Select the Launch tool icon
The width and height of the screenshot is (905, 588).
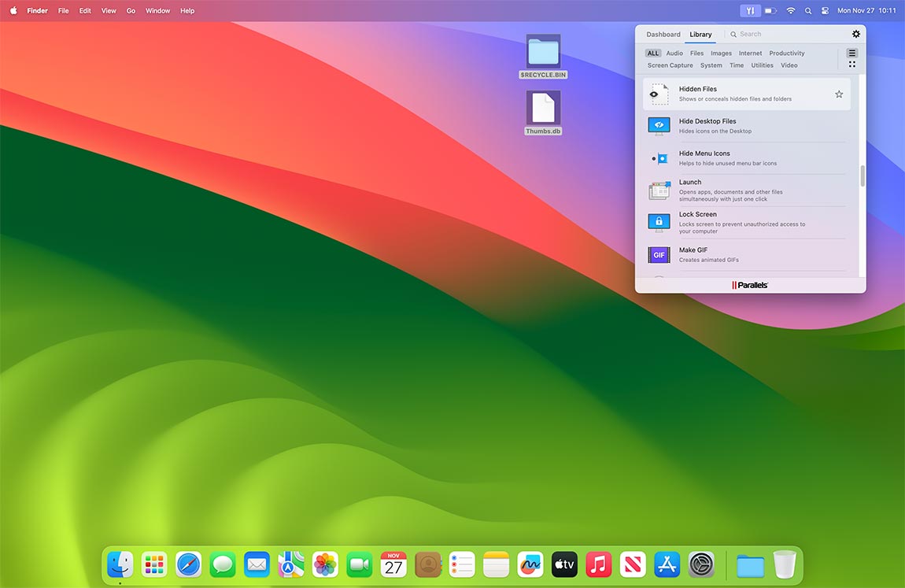coord(659,190)
